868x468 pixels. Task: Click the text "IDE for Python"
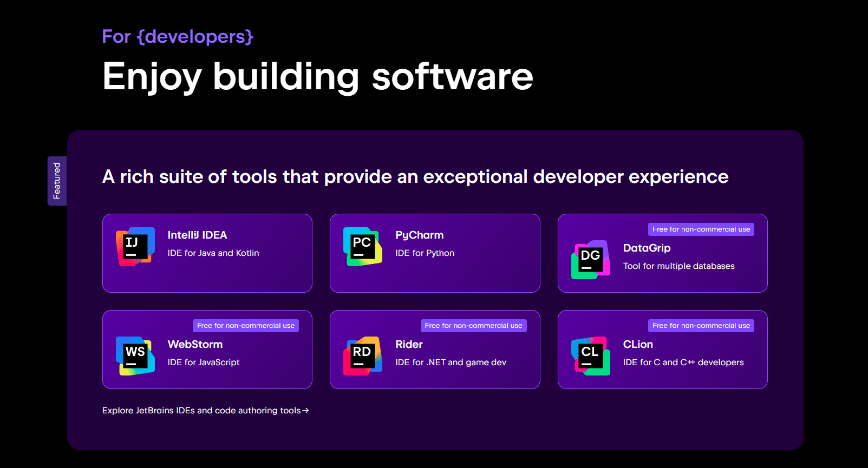[x=425, y=253]
